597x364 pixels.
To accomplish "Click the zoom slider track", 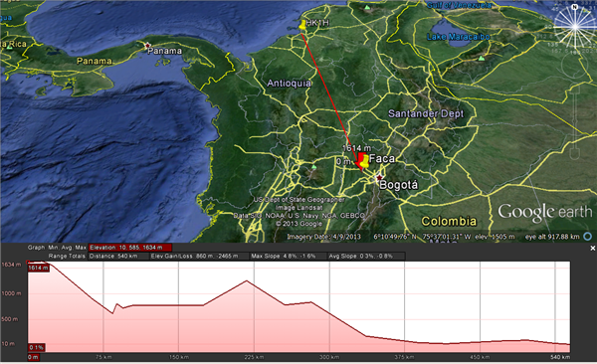I will pyautogui.click(x=575, y=120).
